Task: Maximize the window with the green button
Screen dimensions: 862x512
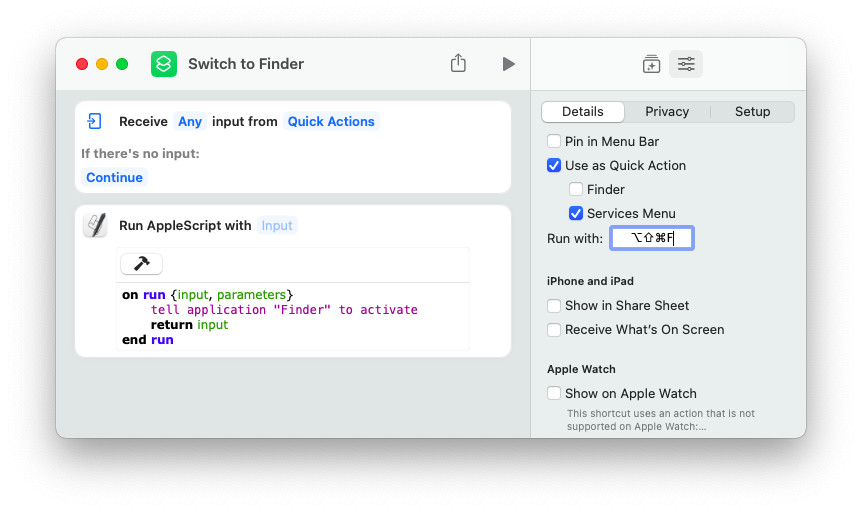Action: tap(122, 64)
